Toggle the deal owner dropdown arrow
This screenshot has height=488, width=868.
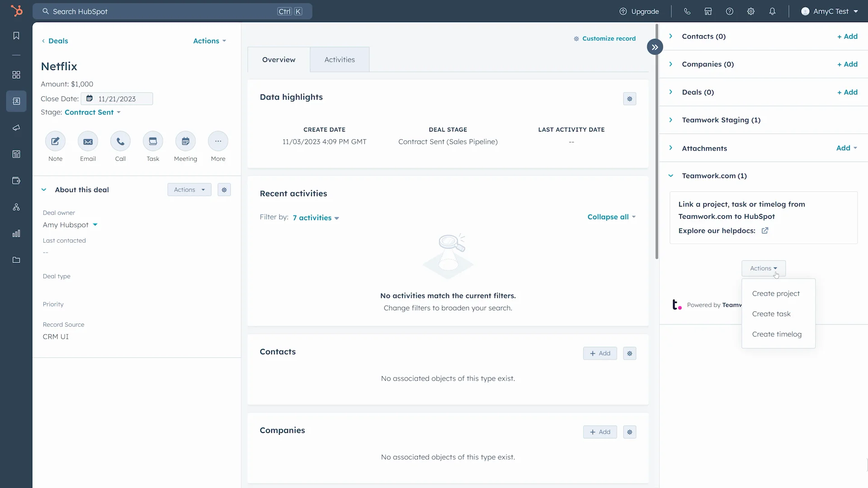click(95, 225)
